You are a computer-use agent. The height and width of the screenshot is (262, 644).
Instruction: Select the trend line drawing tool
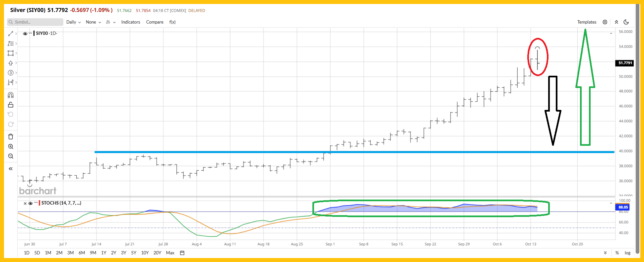pyautogui.click(x=11, y=34)
